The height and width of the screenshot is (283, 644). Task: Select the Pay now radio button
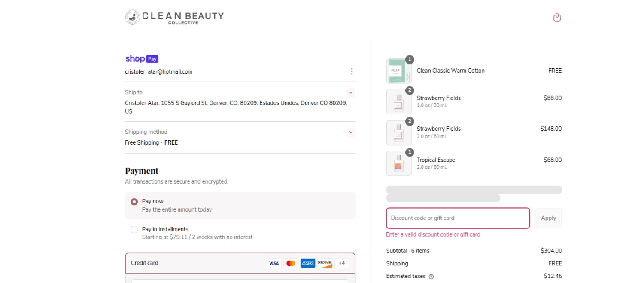point(134,201)
